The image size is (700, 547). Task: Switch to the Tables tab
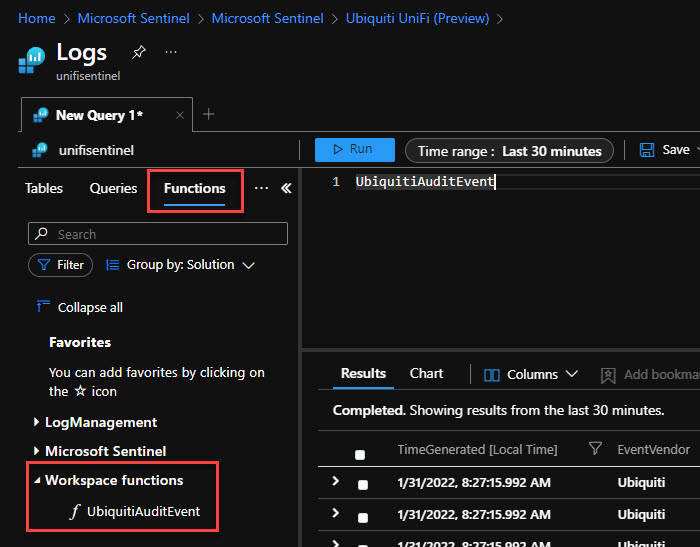(44, 188)
